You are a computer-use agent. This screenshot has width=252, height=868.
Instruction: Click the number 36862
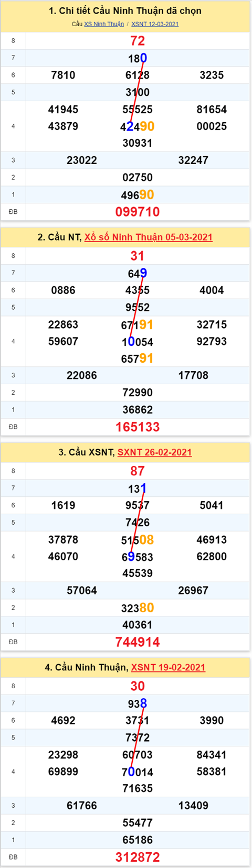(138, 410)
